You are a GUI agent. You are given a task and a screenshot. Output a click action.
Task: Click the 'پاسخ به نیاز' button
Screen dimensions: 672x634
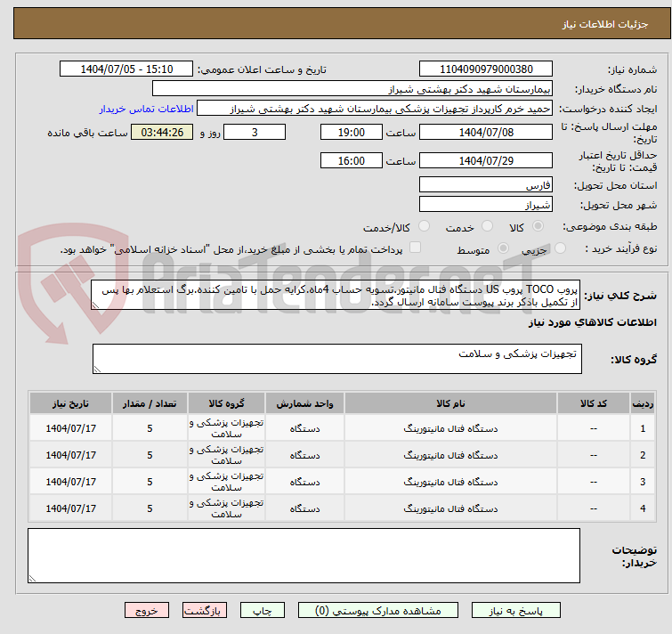[514, 611]
